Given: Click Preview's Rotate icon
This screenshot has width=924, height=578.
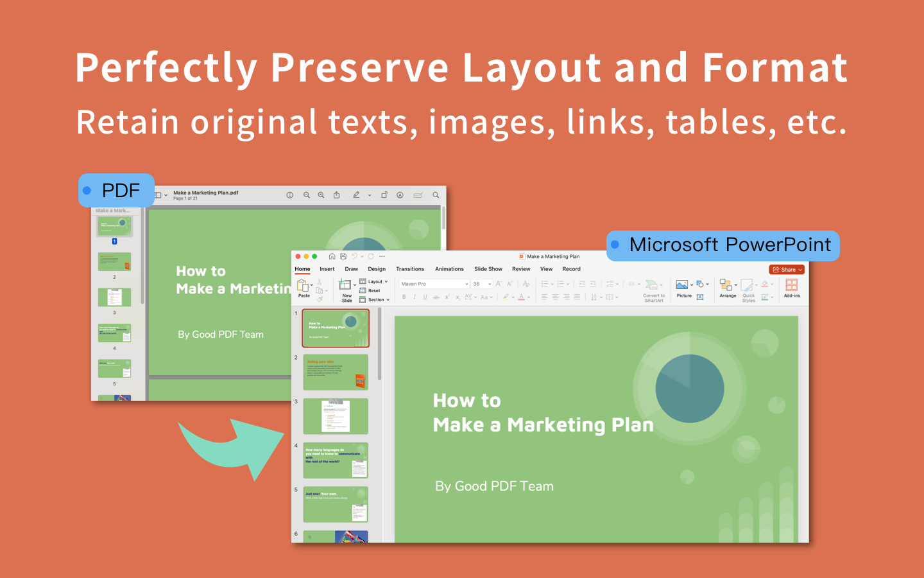Looking at the screenshot, I should (384, 195).
